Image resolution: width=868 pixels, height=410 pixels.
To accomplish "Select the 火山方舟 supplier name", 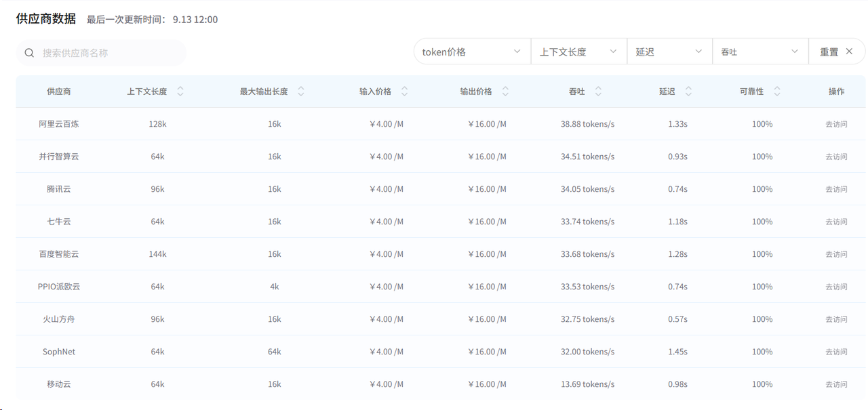I will 59,319.
